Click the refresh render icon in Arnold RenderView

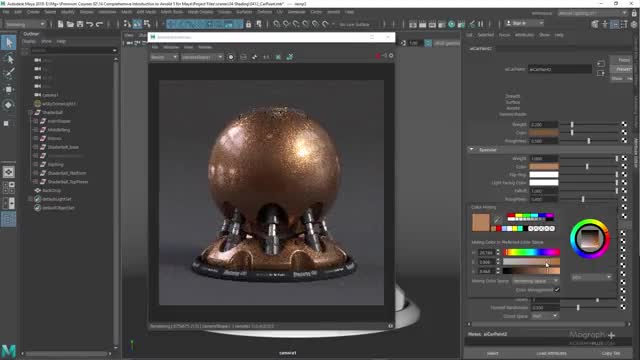coord(254,57)
